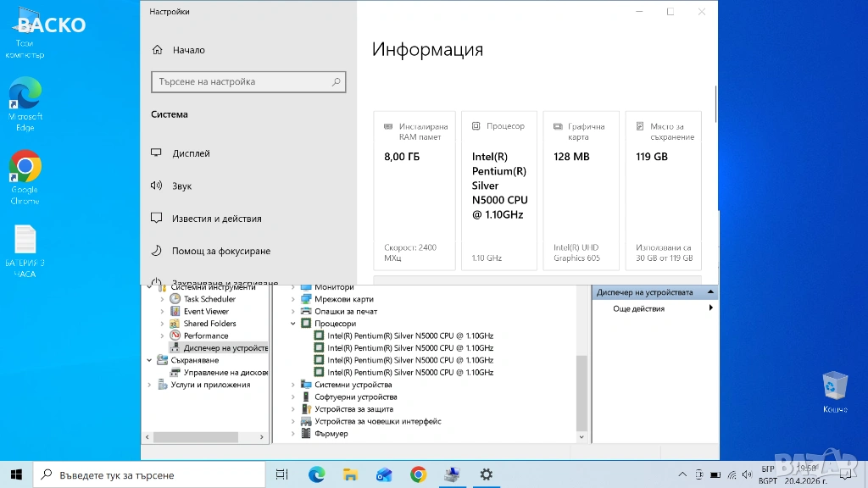Select Звук in settings sidebar
Viewport: 868px width, 488px height.
pos(181,186)
